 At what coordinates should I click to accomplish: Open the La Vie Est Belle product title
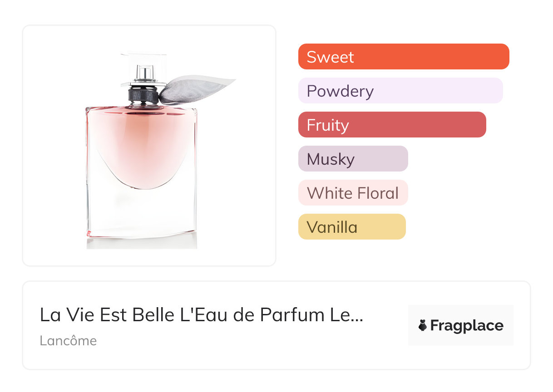(x=201, y=315)
